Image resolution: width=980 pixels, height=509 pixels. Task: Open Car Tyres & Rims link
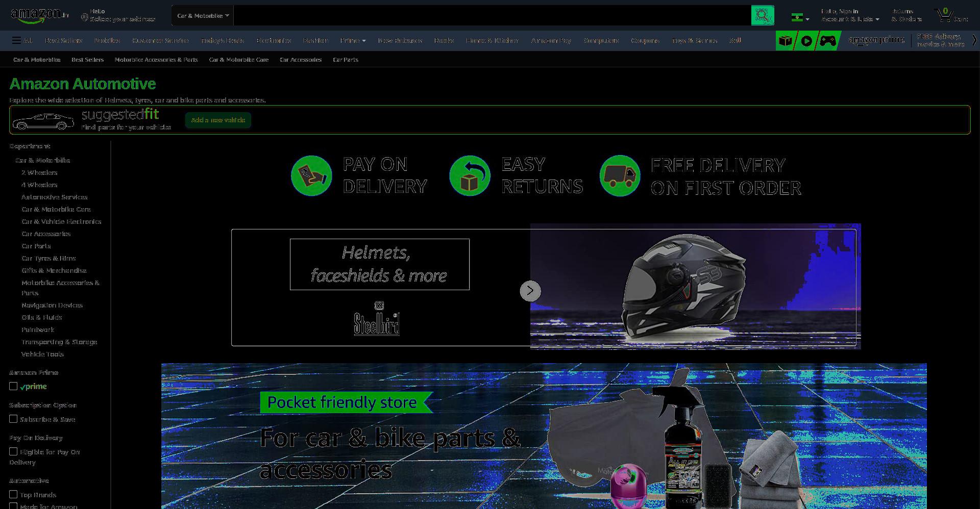(x=48, y=258)
